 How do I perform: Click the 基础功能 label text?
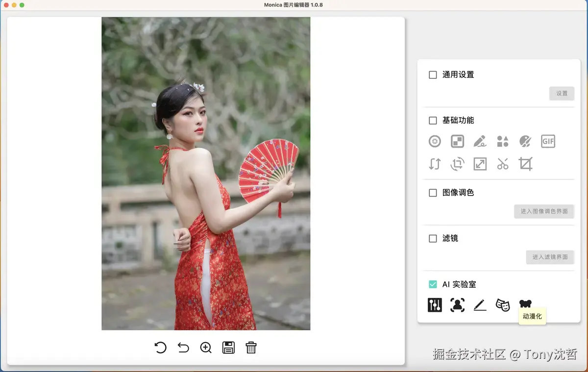458,121
